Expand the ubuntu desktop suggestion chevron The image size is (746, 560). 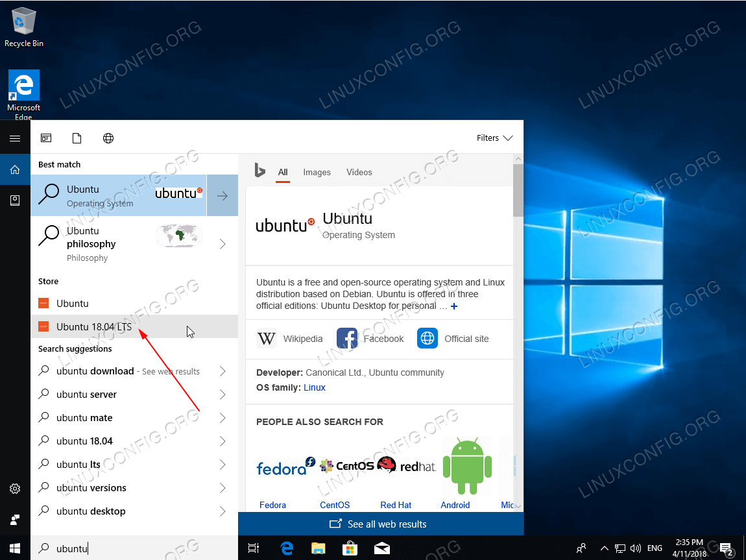point(223,511)
